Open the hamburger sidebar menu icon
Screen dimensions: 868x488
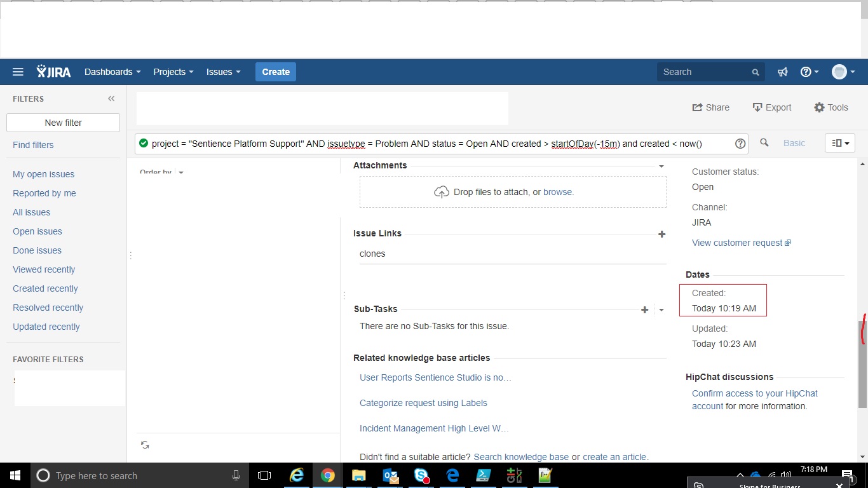tap(18, 72)
